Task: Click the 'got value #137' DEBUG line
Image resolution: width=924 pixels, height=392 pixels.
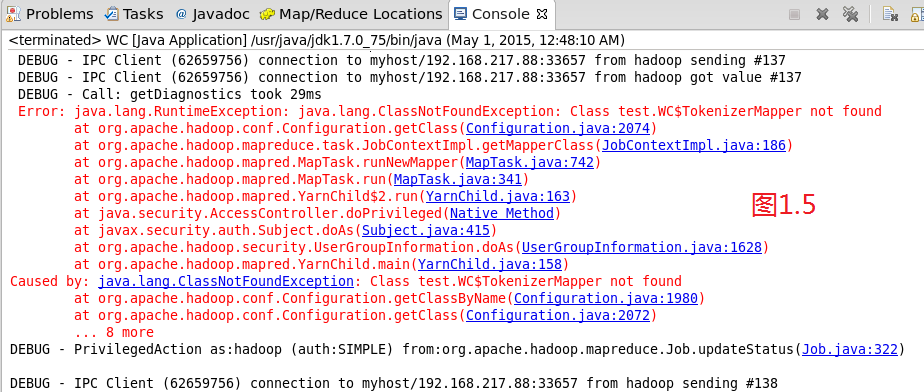Action: tap(410, 77)
